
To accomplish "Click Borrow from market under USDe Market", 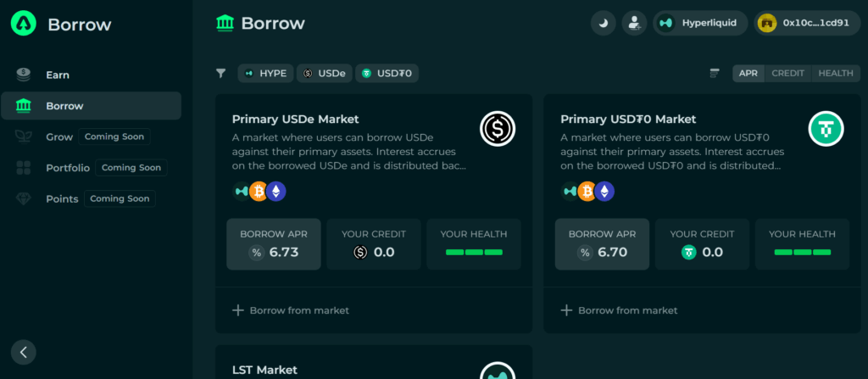I will click(x=291, y=310).
